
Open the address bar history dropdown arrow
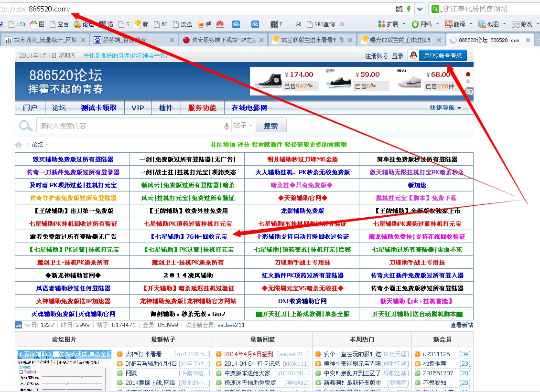click(420, 9)
